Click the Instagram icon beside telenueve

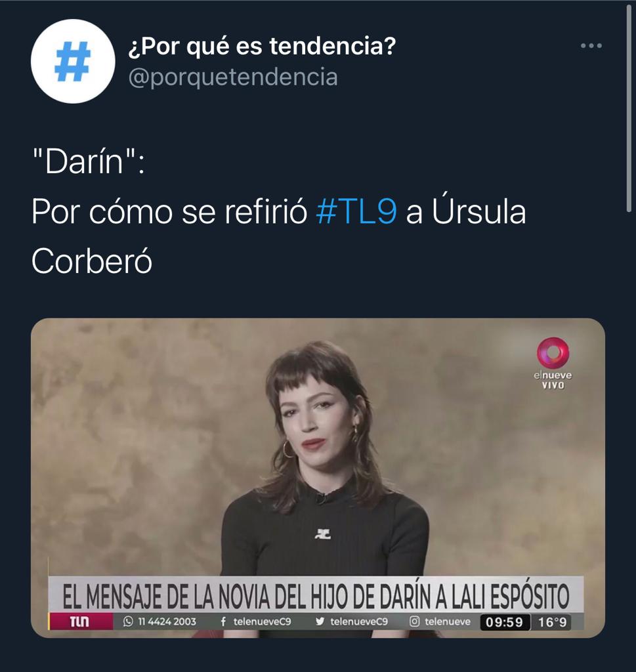414,621
